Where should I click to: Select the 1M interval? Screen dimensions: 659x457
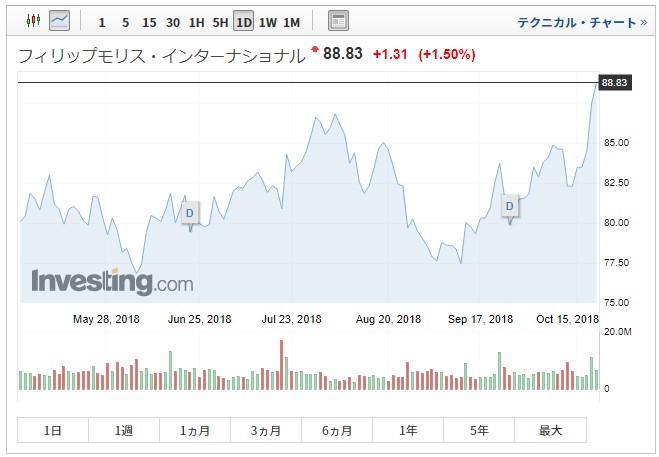tap(292, 22)
